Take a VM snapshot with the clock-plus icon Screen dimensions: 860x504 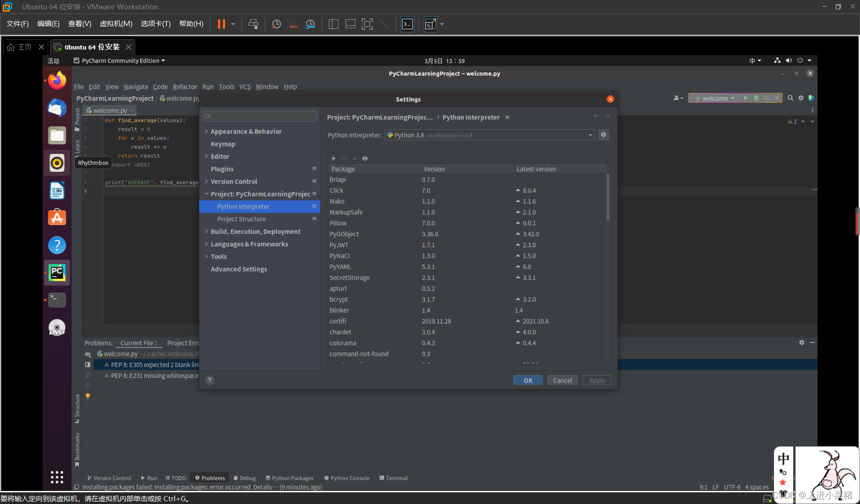276,24
